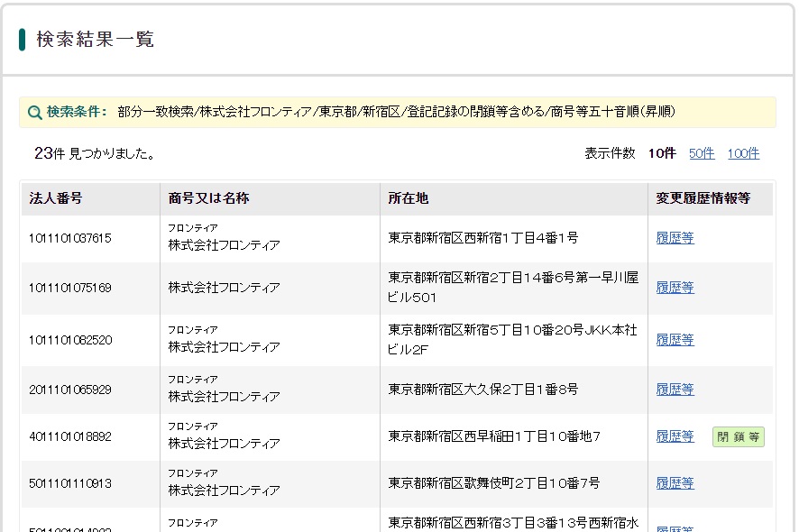Select corporate number 4011101018892
Image resolution: width=799 pixels, height=532 pixels.
69,436
